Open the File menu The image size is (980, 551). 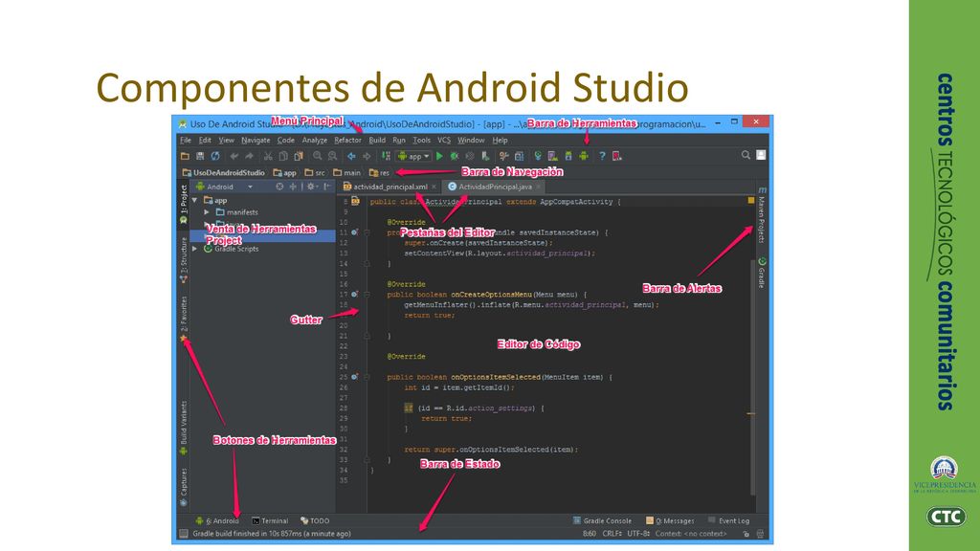(x=186, y=140)
